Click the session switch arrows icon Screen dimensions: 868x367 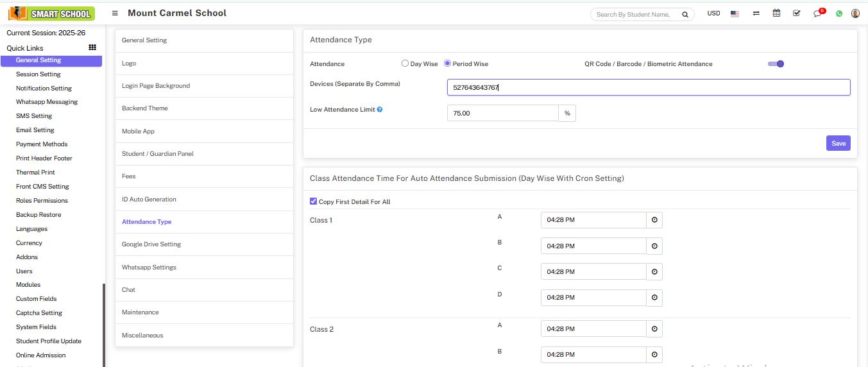756,13
